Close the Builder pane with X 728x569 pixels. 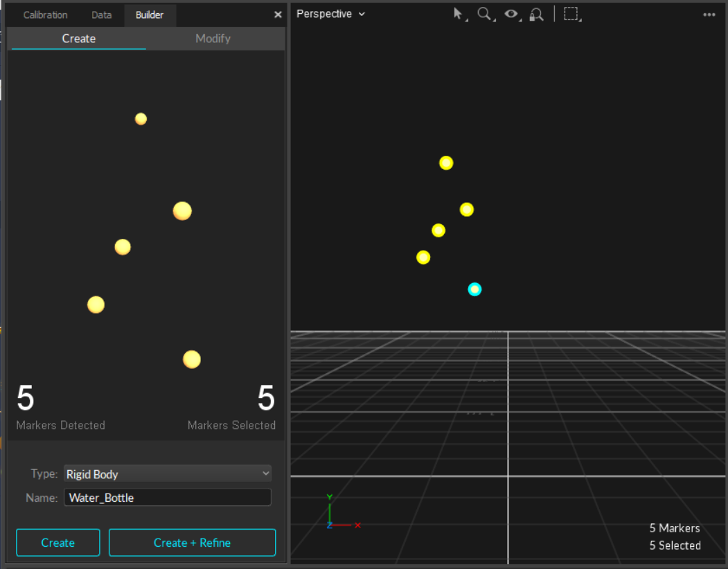coord(278,15)
